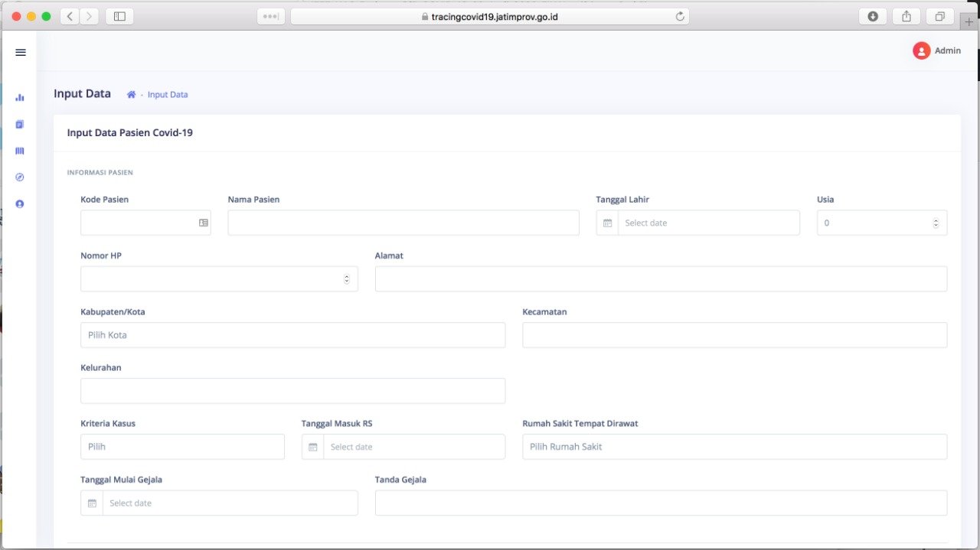The image size is (980, 550).
Task: Adjust the Usia number stepper
Action: 935,223
